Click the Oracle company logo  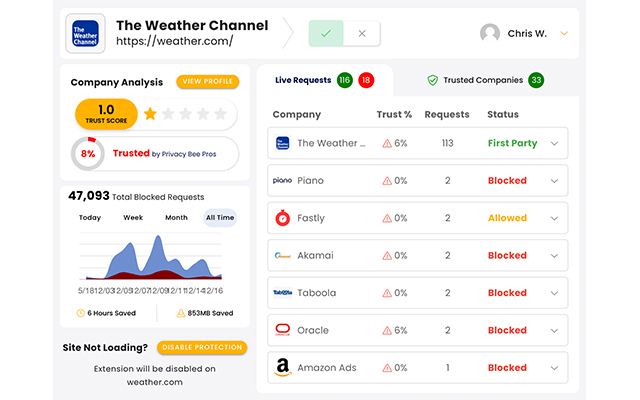(x=282, y=330)
